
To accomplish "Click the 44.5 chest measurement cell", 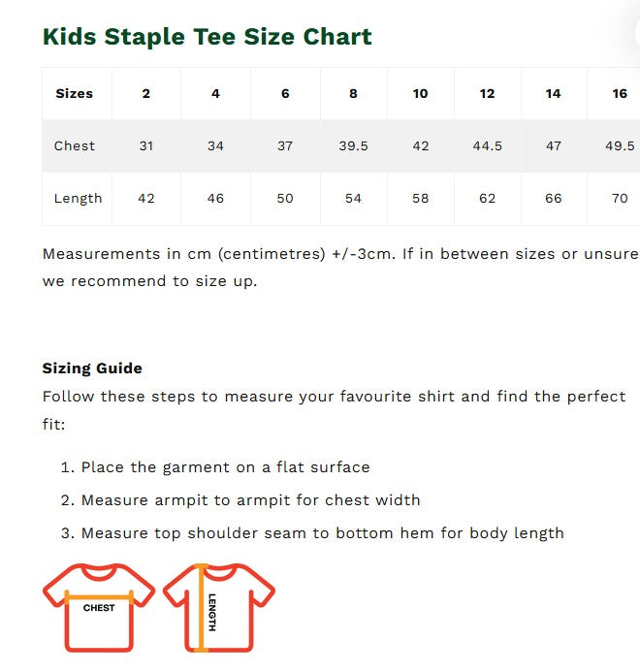I will click(x=487, y=146).
